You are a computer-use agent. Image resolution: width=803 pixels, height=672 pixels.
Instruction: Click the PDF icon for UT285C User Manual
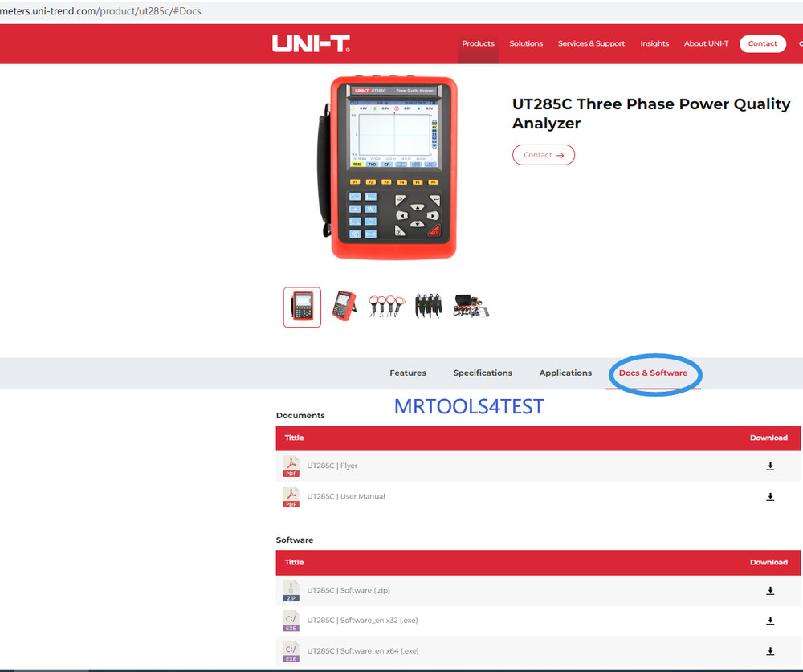[290, 496]
